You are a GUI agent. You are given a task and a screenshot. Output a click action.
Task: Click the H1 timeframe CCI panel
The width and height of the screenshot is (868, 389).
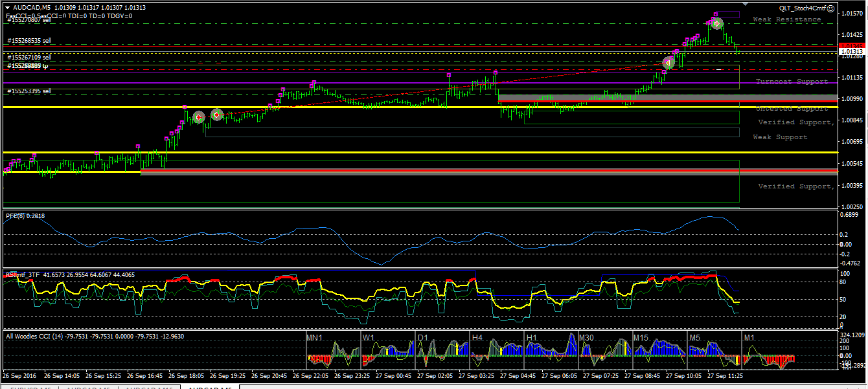point(551,350)
